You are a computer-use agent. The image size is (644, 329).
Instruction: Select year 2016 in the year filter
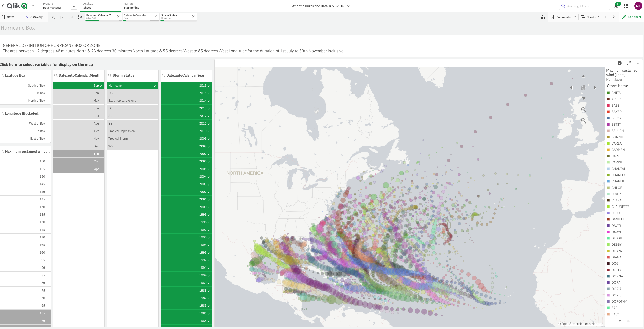pos(186,86)
